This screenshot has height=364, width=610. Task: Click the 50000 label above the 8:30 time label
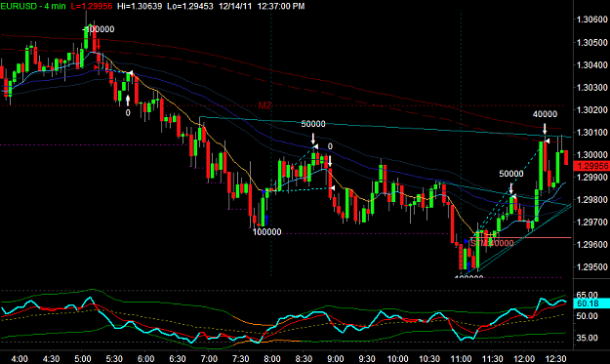(313, 124)
